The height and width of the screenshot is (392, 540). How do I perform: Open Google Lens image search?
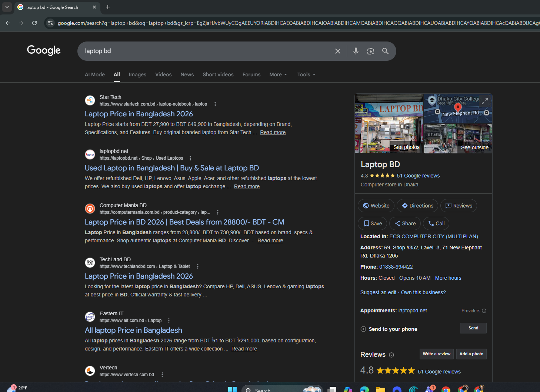(370, 51)
